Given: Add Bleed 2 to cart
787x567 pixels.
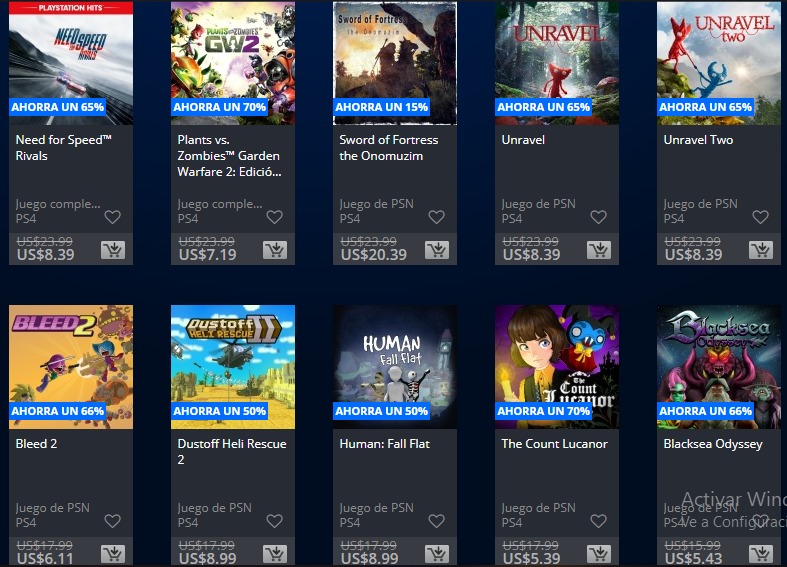Looking at the screenshot, I should click(x=113, y=553).
